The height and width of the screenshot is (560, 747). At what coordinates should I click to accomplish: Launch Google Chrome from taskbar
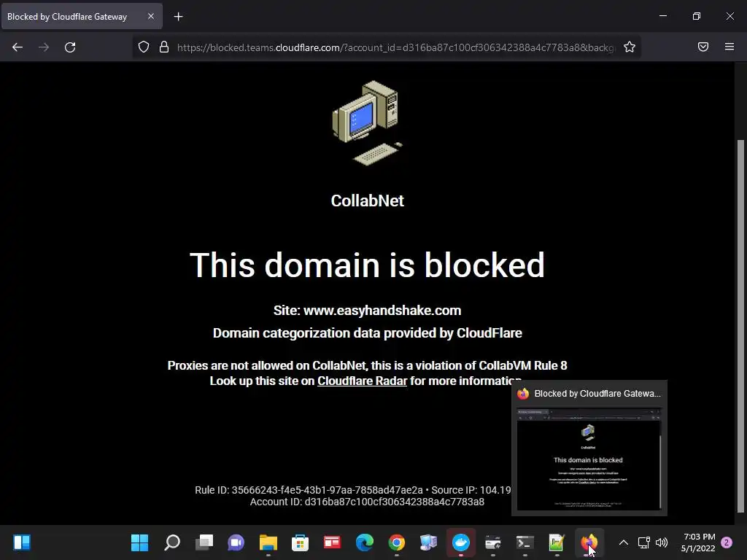click(396, 542)
